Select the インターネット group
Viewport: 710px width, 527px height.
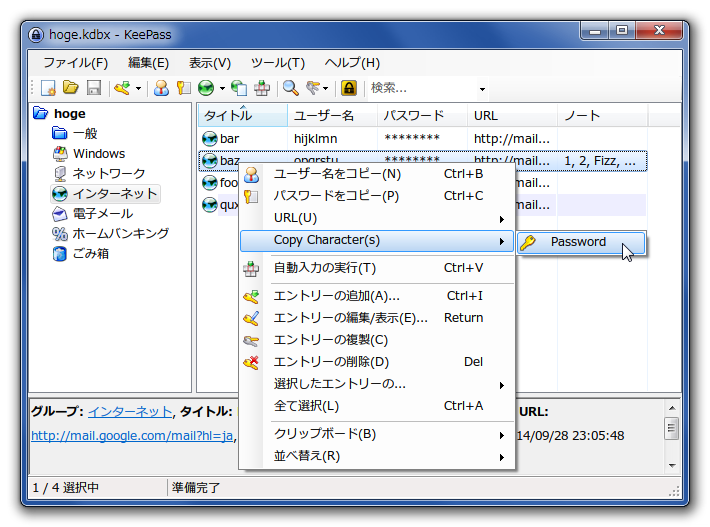pos(105,193)
